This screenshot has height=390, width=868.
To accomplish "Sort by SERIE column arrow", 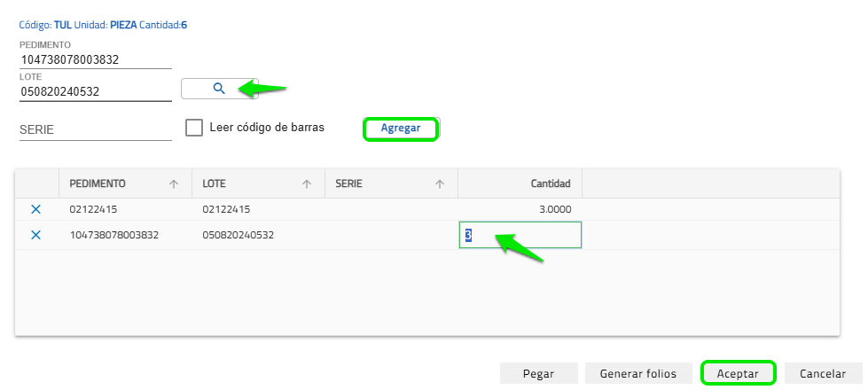I will point(440,184).
